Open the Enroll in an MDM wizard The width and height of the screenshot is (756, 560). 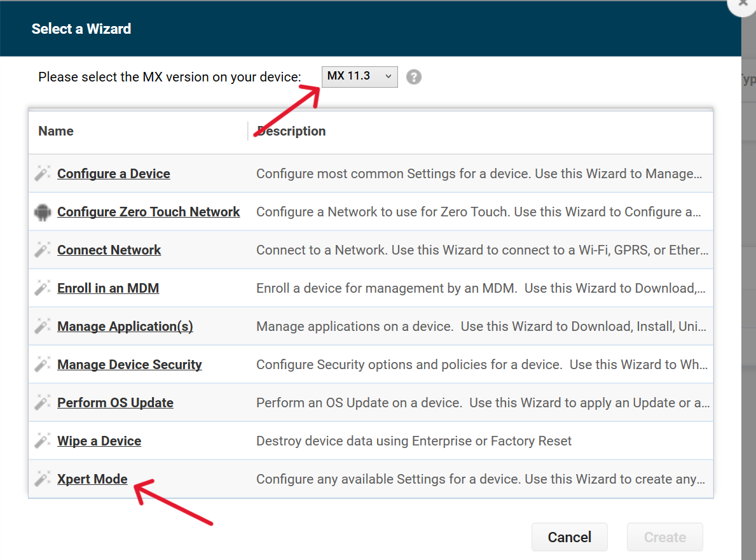click(108, 288)
